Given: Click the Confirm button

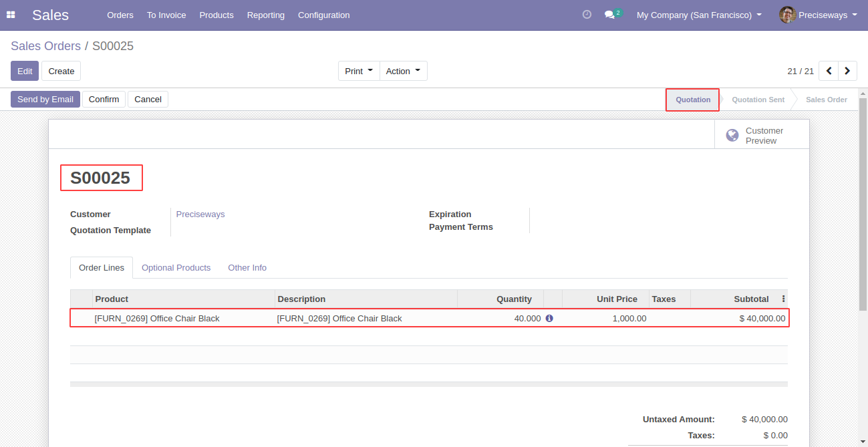Looking at the screenshot, I should click(x=104, y=99).
